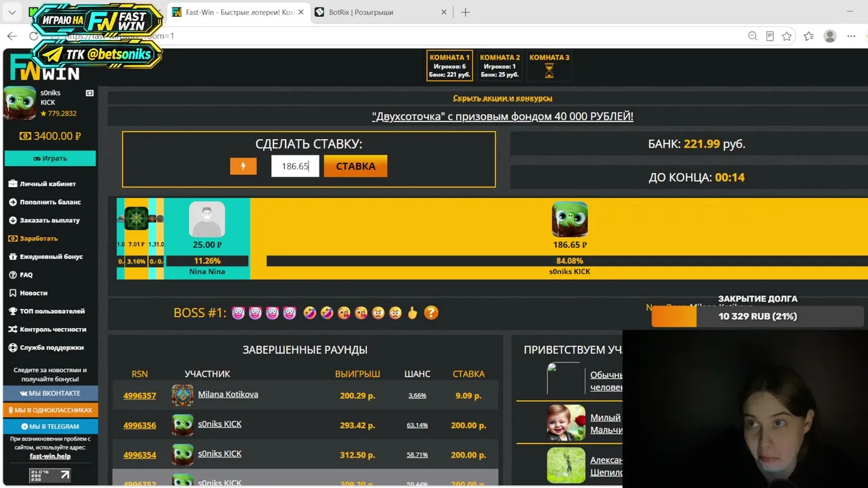Click the download icon beside Заказать выплату
Image resolution: width=868 pixels, height=488 pixels.
[x=13, y=220]
